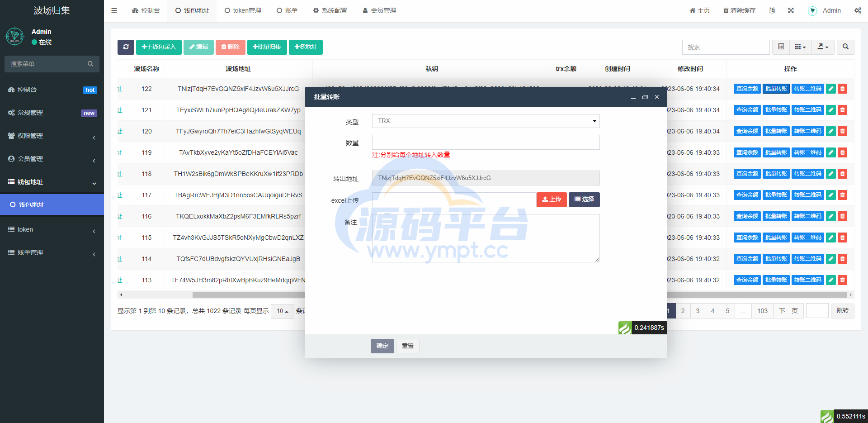The width and height of the screenshot is (868, 423).
Task: Click the red delete icon for row 113
Action: pos(842,280)
